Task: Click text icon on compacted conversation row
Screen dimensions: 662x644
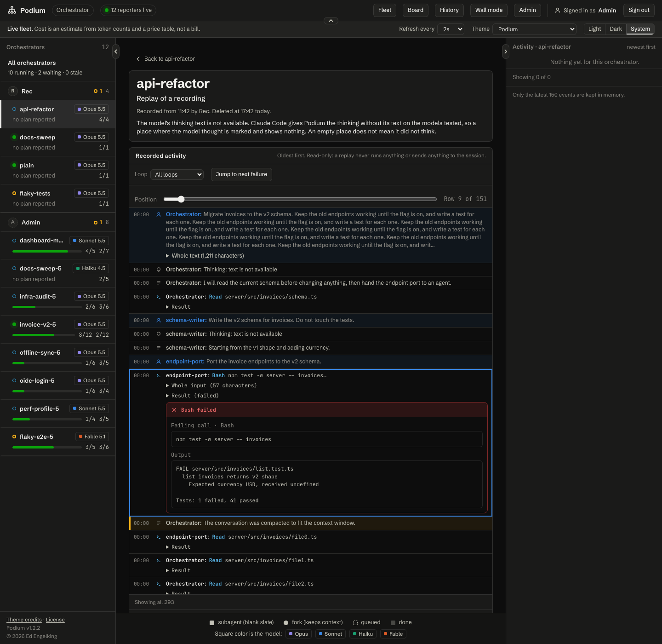Action: tap(159, 523)
